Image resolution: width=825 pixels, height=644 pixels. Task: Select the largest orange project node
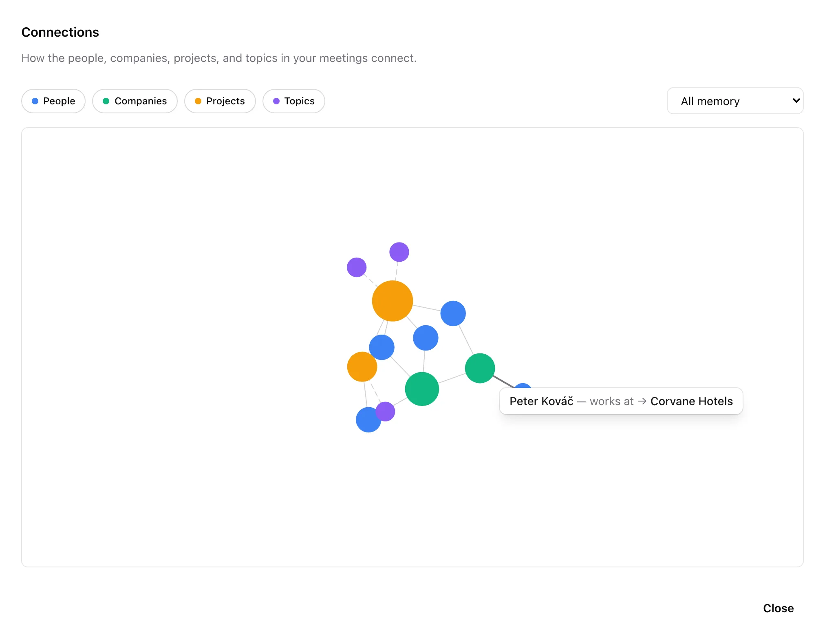click(393, 301)
